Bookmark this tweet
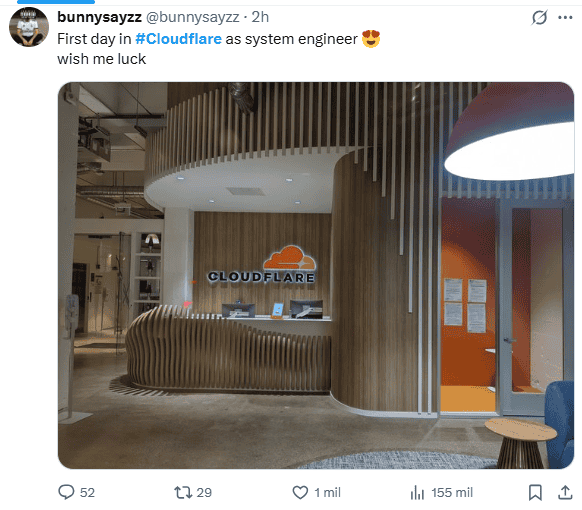This screenshot has height=510, width=582. coord(535,493)
